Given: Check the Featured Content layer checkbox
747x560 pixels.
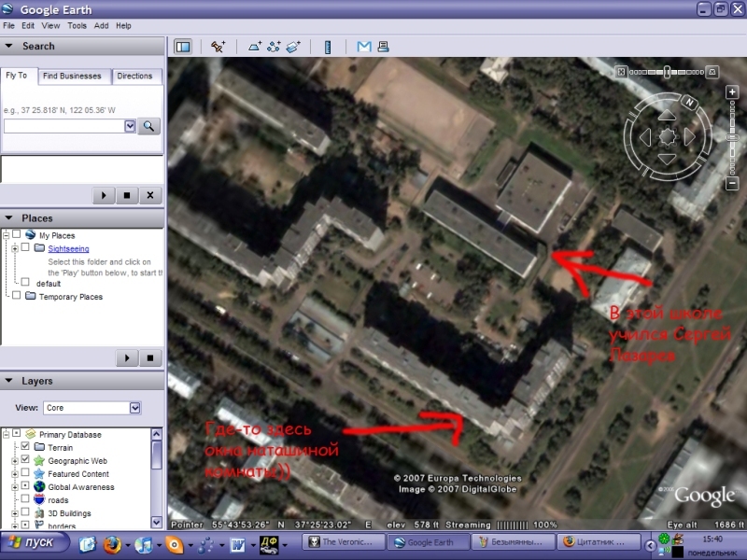Looking at the screenshot, I should point(25,474).
